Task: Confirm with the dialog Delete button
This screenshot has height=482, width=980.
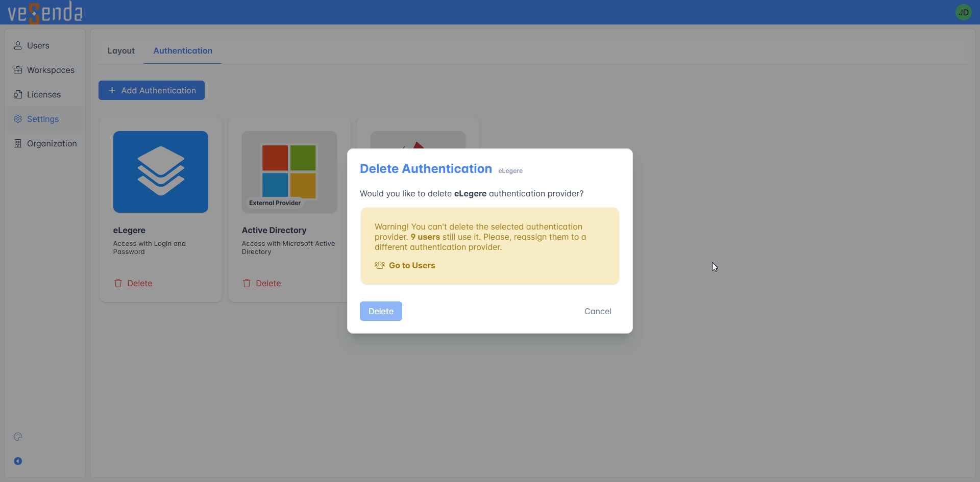Action: [381, 311]
